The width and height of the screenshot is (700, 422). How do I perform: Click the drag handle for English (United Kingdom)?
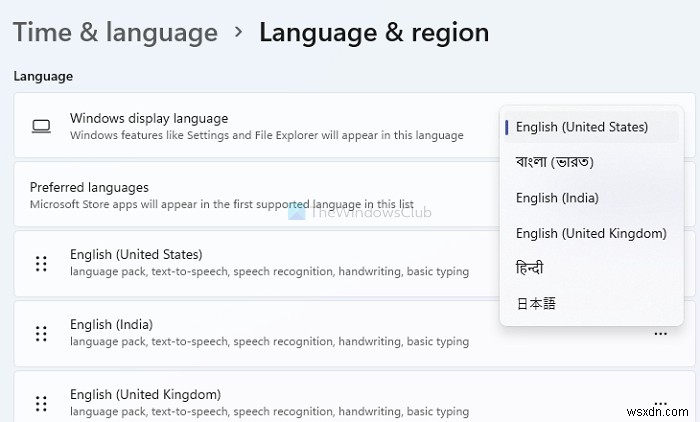click(41, 403)
